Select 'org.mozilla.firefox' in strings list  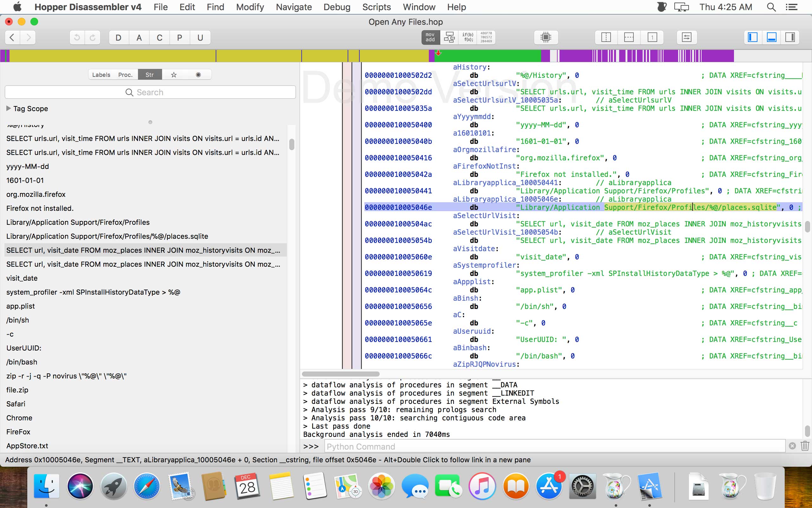pyautogui.click(x=145, y=194)
